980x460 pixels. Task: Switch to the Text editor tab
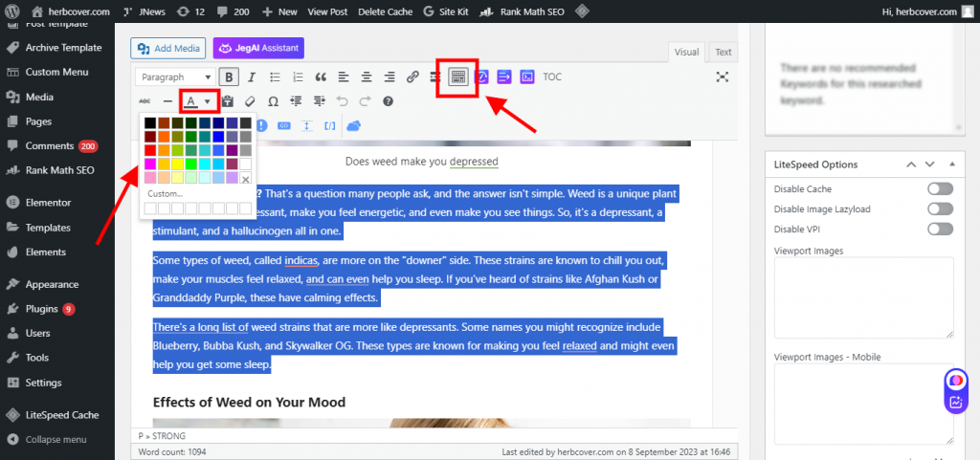724,53
